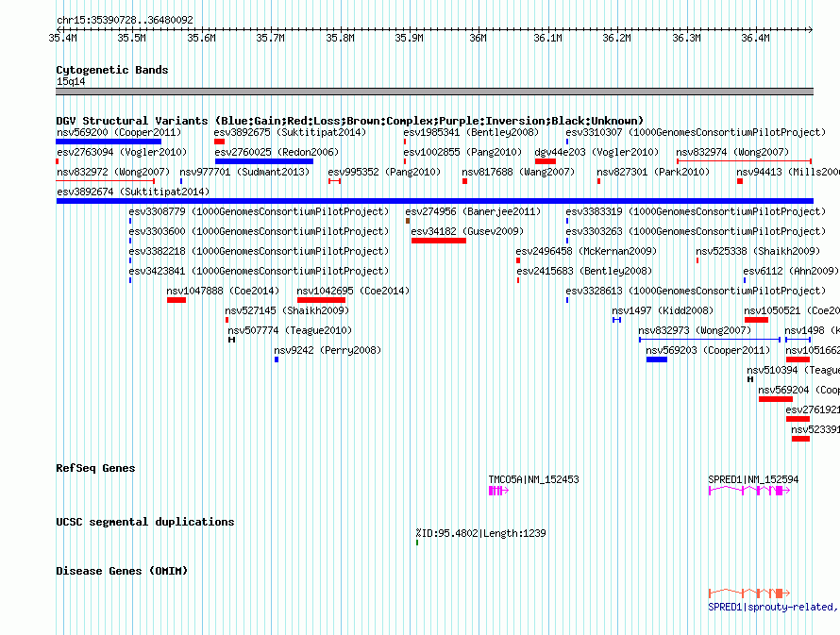The width and height of the screenshot is (840, 635).
Task: Click the nsv1497 (Kidd2008) blue marker
Action: coord(616,320)
